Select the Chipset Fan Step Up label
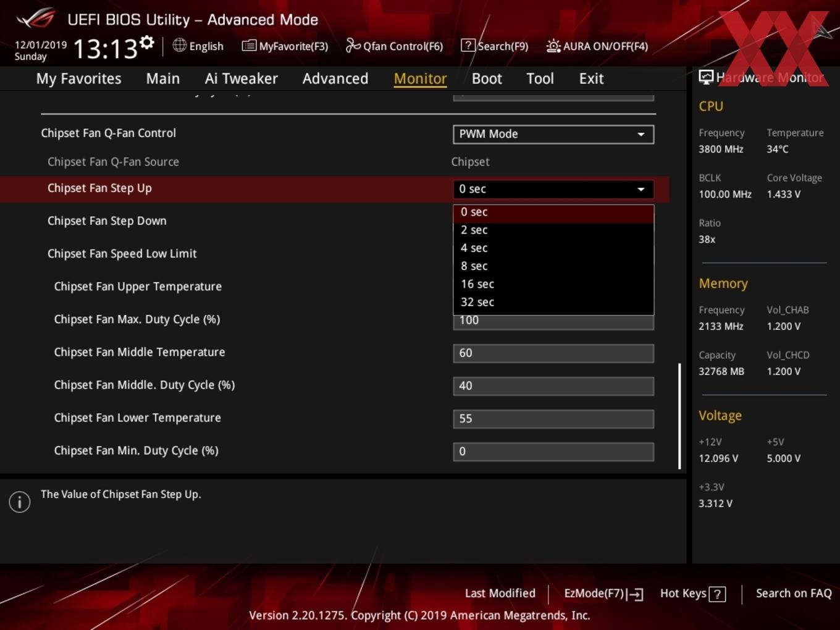840x630 pixels. (99, 188)
